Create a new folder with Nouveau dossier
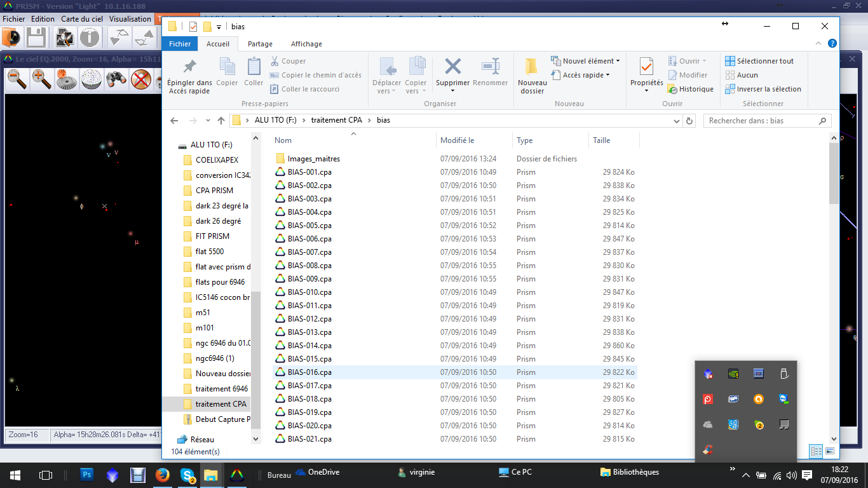Image resolution: width=868 pixels, height=488 pixels. point(532,76)
